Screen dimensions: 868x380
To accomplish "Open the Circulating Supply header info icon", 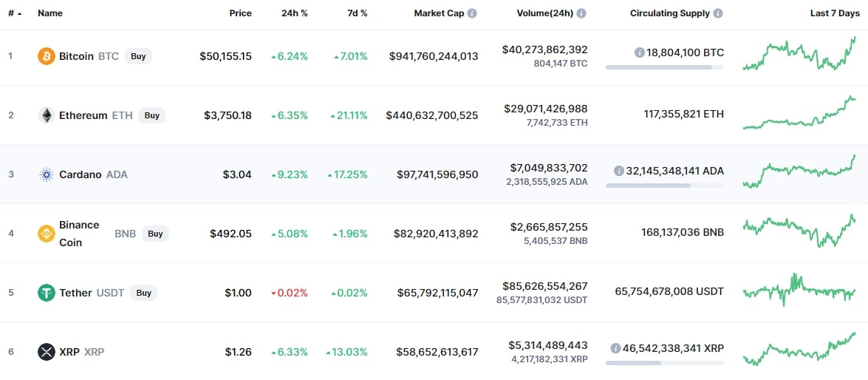I will pyautogui.click(x=718, y=13).
